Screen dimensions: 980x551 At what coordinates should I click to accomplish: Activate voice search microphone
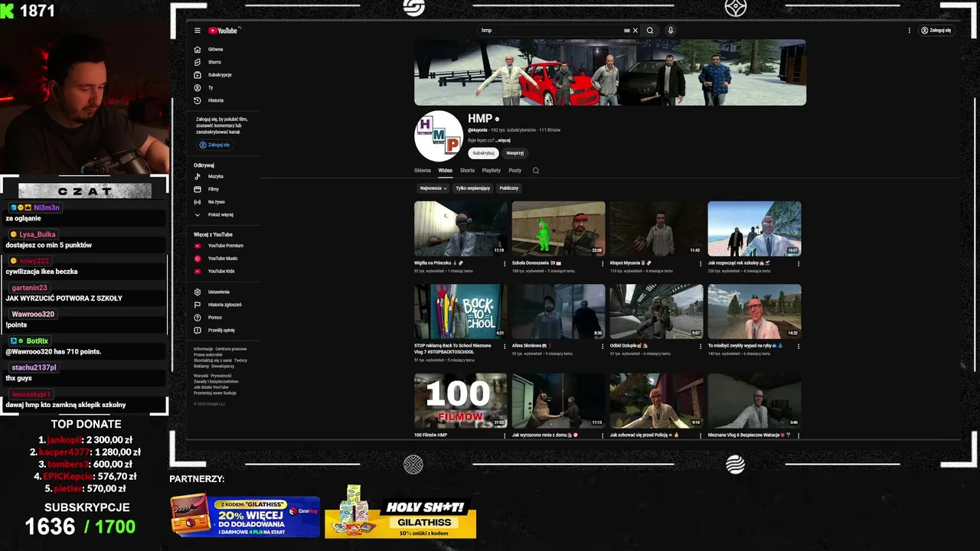pyautogui.click(x=671, y=31)
